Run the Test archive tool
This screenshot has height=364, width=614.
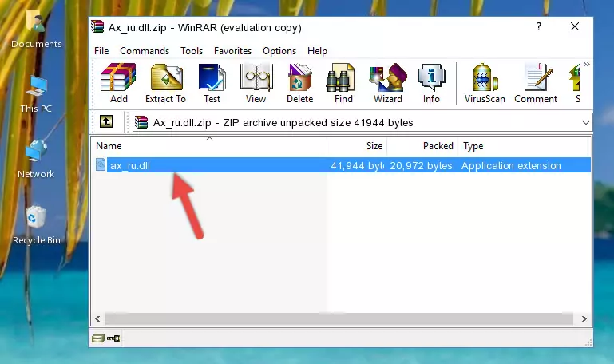212,83
